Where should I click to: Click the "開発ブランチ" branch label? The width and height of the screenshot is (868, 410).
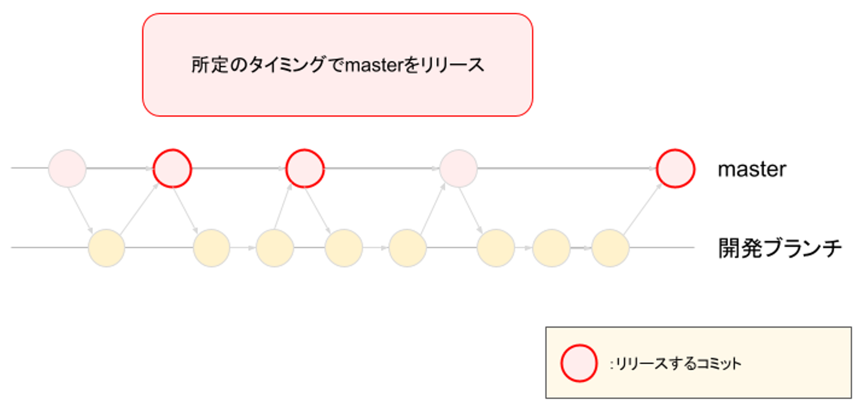[x=780, y=247]
